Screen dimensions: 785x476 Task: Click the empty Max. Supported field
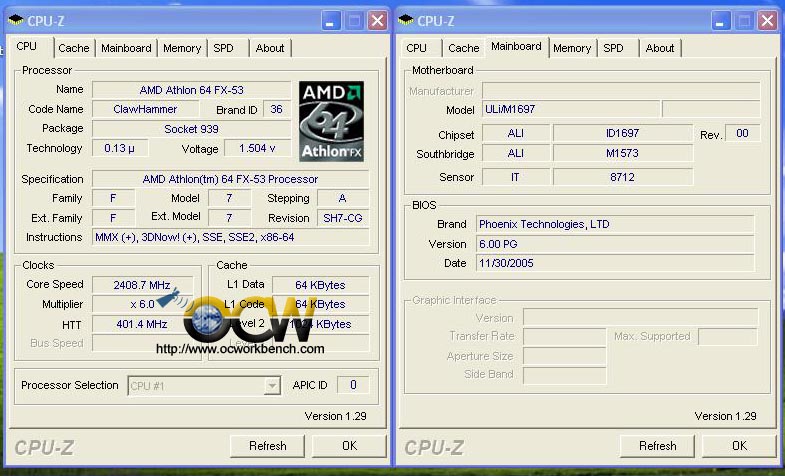pyautogui.click(x=728, y=336)
